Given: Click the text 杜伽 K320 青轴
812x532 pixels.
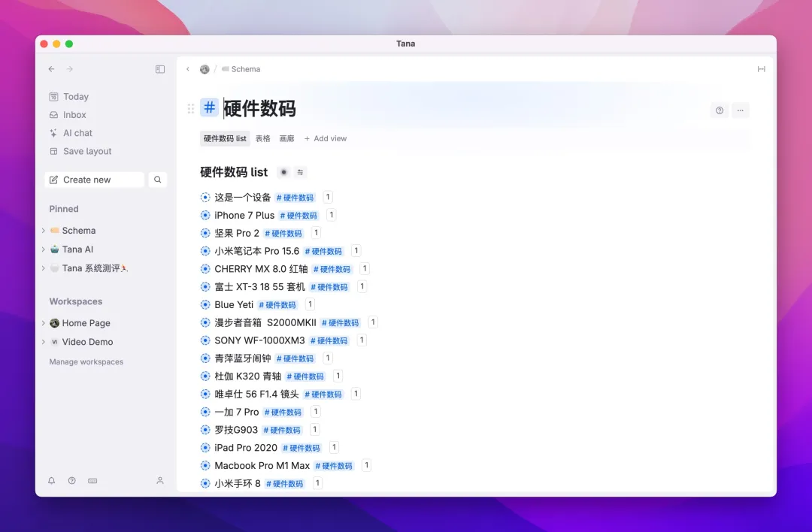Looking at the screenshot, I should coord(247,376).
